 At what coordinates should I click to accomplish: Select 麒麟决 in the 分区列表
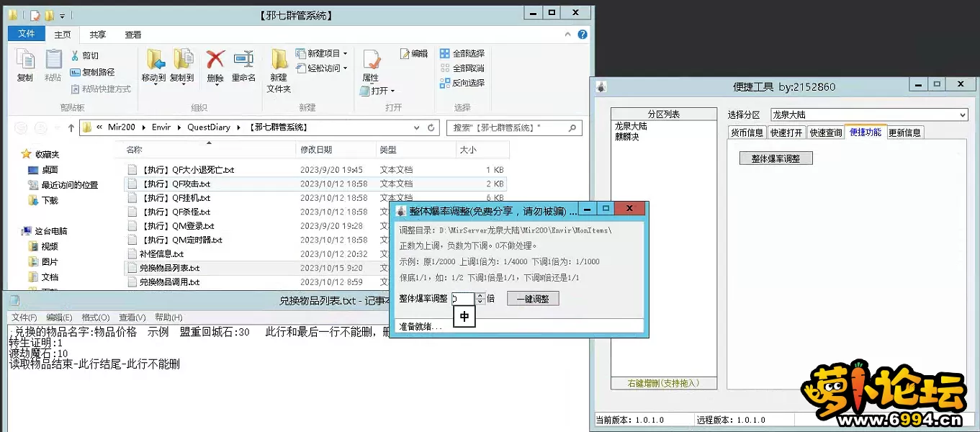coord(626,137)
